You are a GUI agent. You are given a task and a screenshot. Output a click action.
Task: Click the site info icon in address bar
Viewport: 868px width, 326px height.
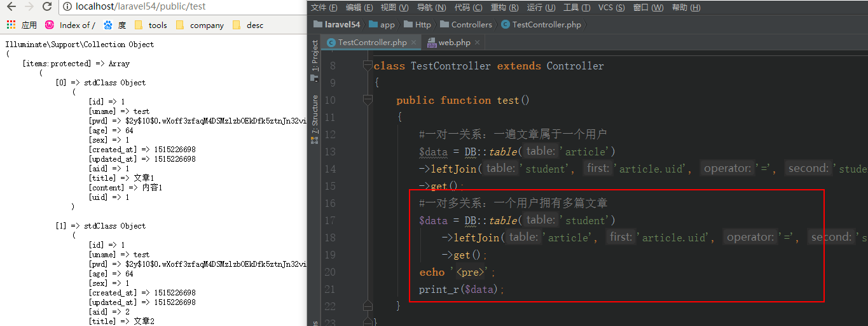tap(67, 7)
